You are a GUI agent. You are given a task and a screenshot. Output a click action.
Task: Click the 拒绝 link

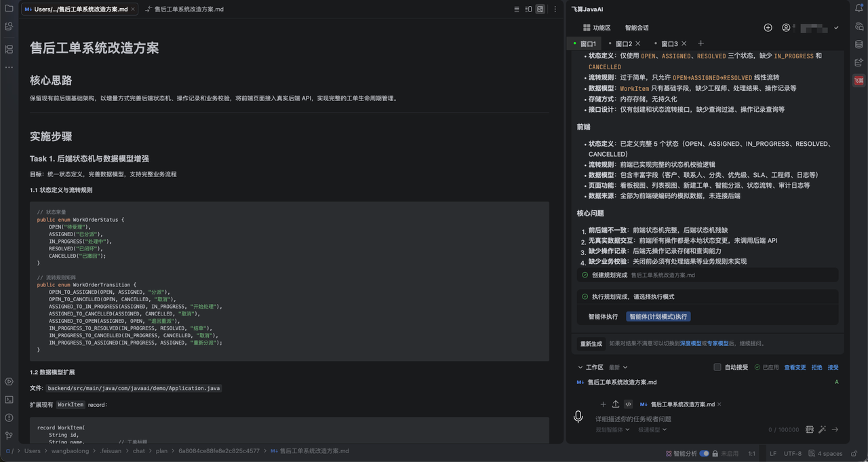click(x=816, y=367)
